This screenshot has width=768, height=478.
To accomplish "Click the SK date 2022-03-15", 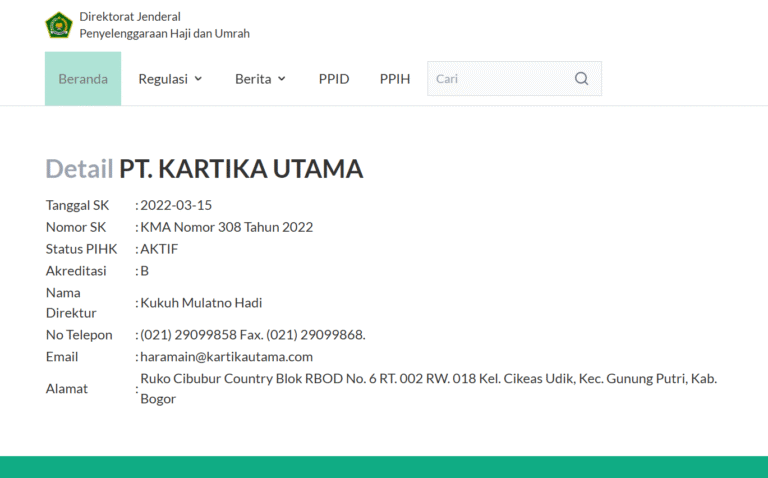I will [176, 205].
